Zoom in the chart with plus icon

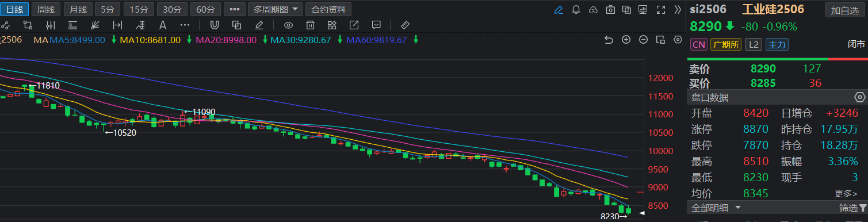(x=626, y=40)
